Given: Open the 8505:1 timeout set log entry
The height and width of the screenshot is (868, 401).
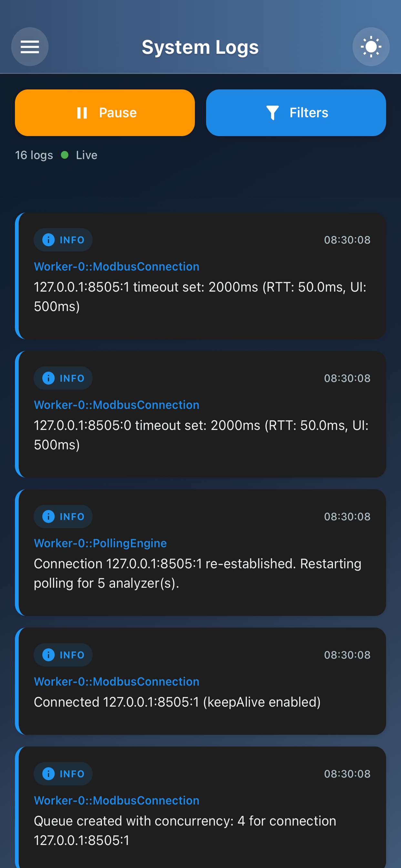Looking at the screenshot, I should tap(200, 296).
